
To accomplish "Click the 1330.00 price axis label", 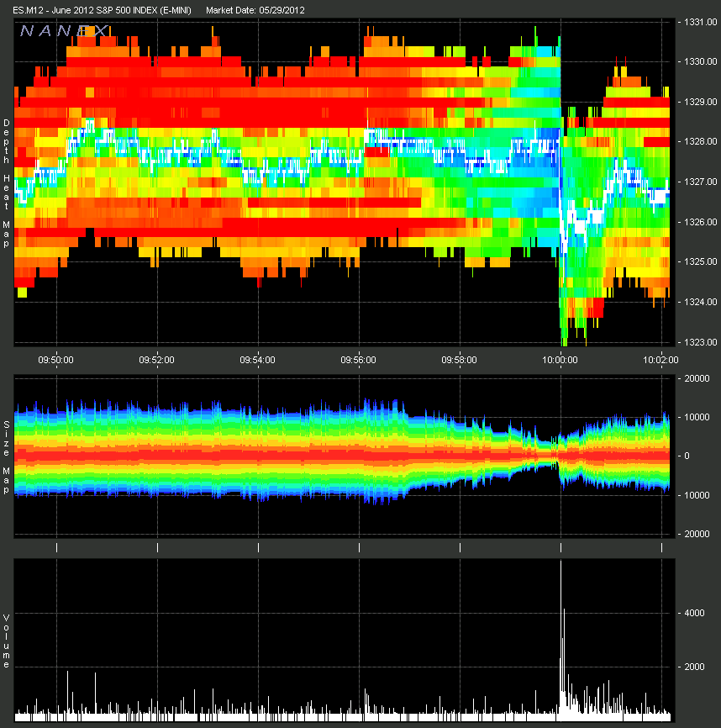I will [x=701, y=61].
